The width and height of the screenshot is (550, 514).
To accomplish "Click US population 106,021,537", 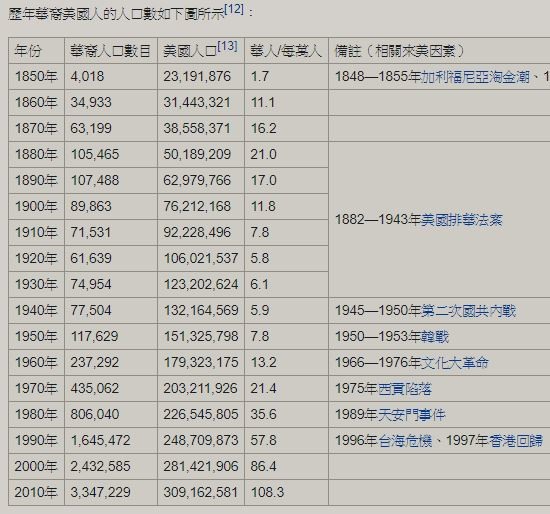I will tap(201, 258).
